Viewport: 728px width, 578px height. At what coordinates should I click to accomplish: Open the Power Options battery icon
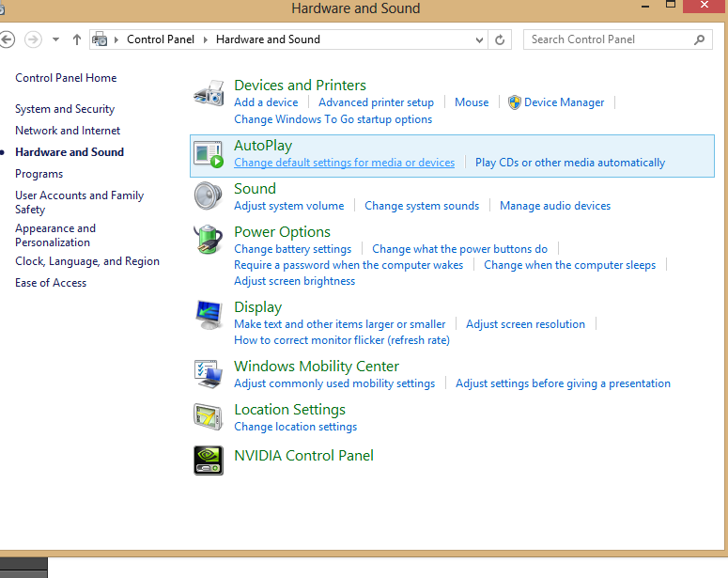coord(208,240)
